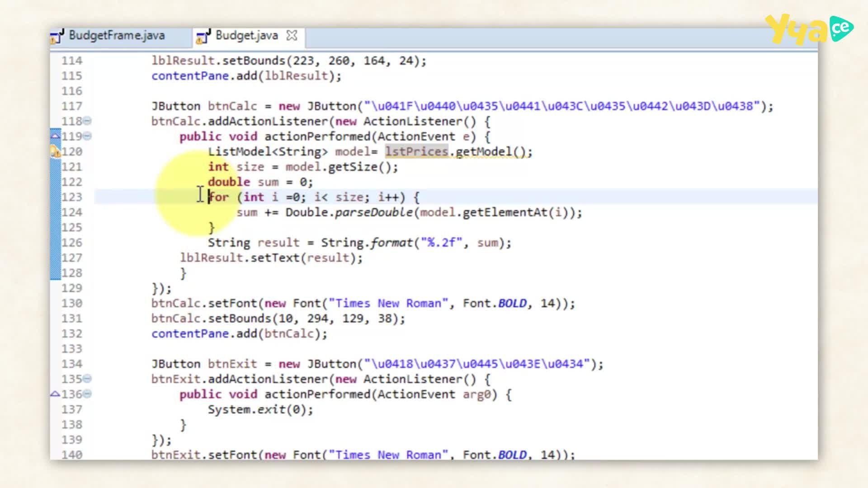Close the Budget.java tab
This screenshot has width=868, height=488.
(292, 35)
